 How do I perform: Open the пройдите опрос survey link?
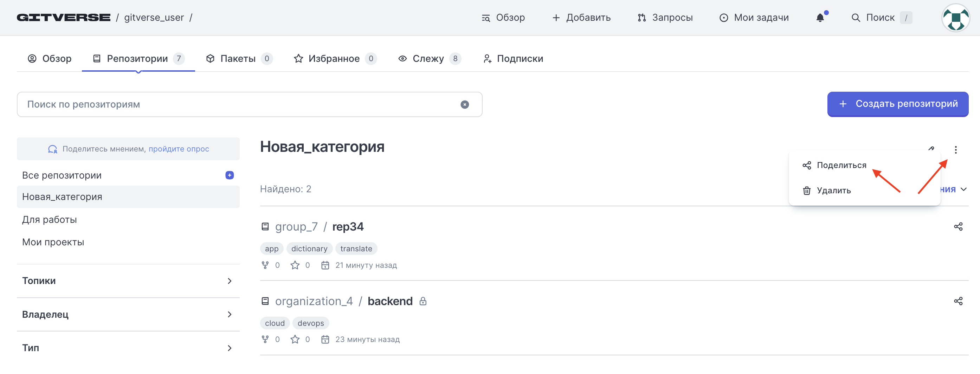pos(179,149)
